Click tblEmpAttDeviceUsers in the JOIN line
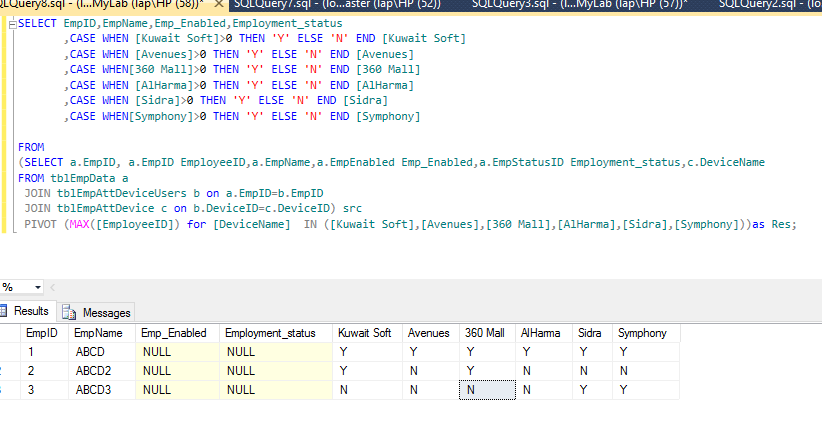Screen dimensions: 822x445 point(122,193)
